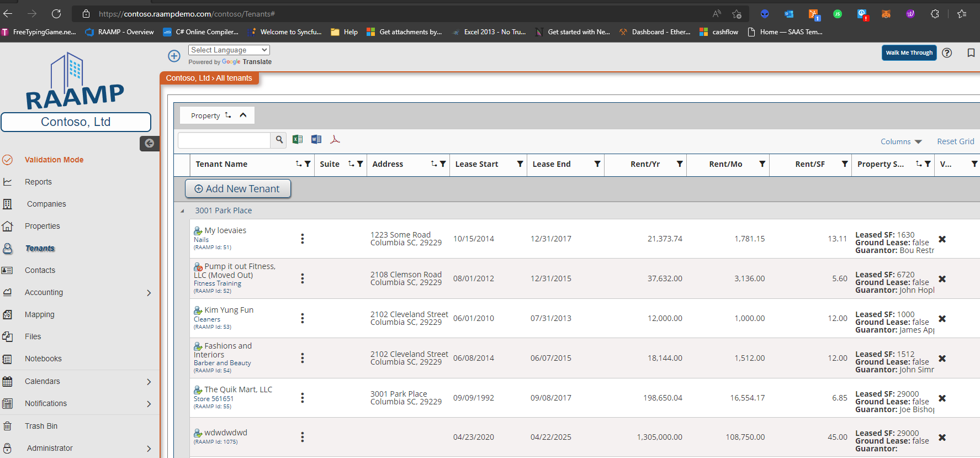The image size is (980, 458).
Task: Open the My loevaies tenant link
Action: point(225,230)
